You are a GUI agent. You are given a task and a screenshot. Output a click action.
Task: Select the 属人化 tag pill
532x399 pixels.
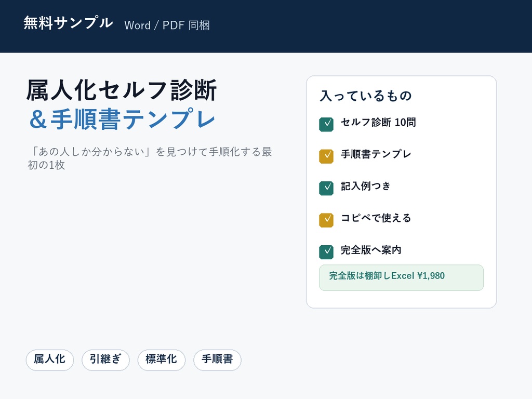point(49,360)
